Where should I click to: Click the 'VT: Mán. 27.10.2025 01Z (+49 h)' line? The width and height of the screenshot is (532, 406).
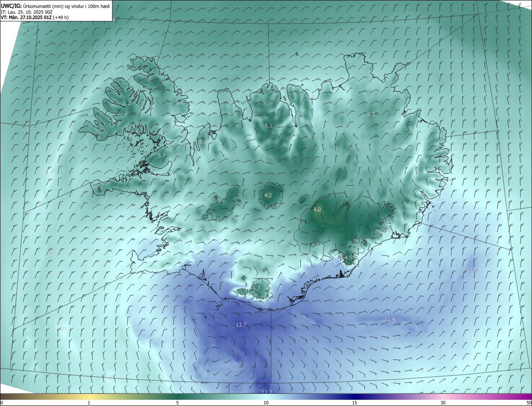tap(35, 17)
